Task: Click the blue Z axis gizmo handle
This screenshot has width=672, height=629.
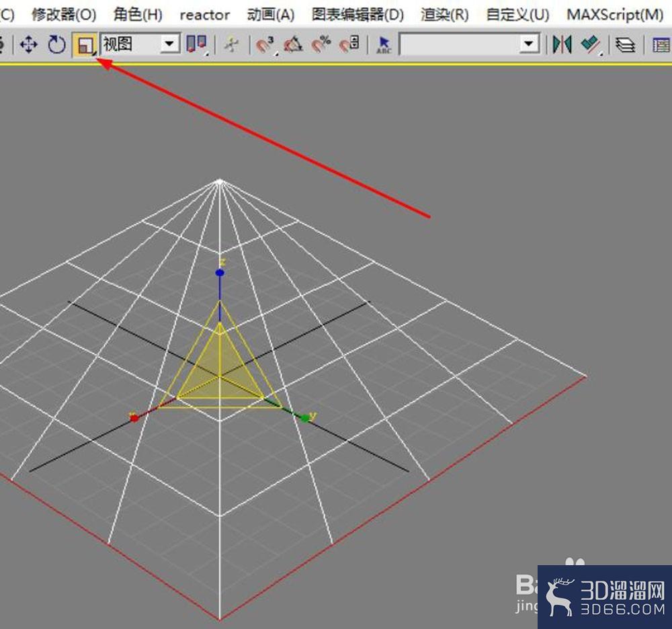Action: [x=220, y=273]
